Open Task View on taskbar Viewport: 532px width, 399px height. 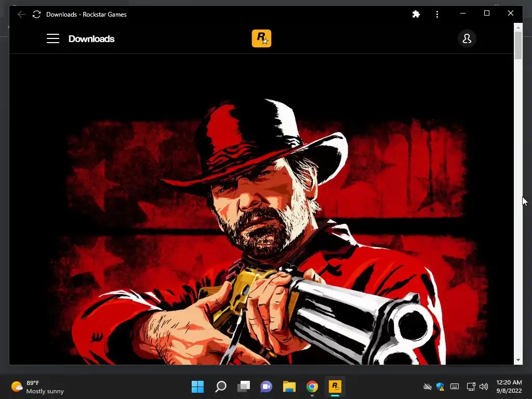point(243,387)
